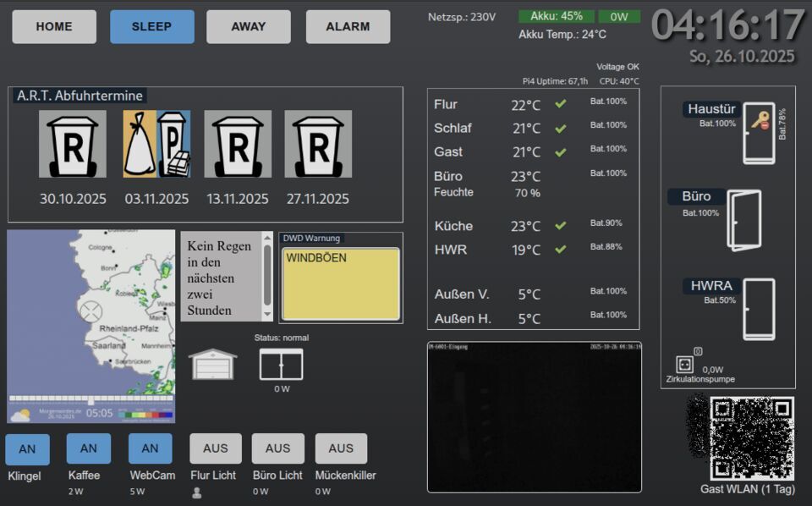Open the yellow WINDBÖEN warning box

tap(341, 283)
